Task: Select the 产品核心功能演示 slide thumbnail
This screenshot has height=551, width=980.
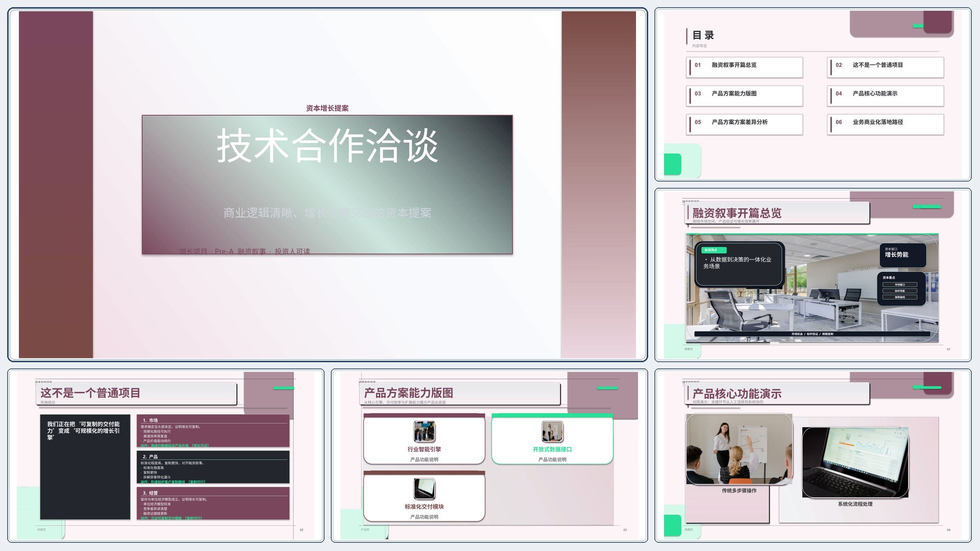Action: pos(813,456)
